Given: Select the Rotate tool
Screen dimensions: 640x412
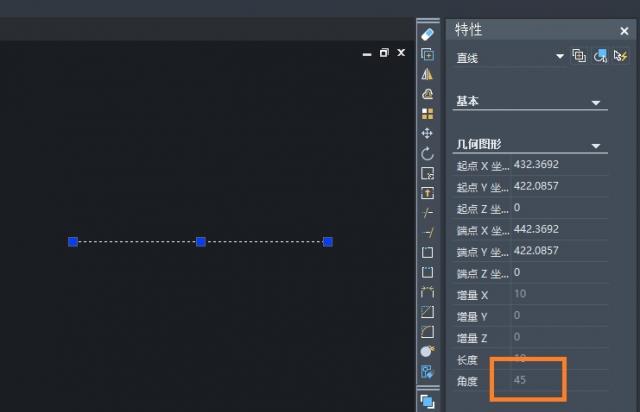Looking at the screenshot, I should coord(427,154).
